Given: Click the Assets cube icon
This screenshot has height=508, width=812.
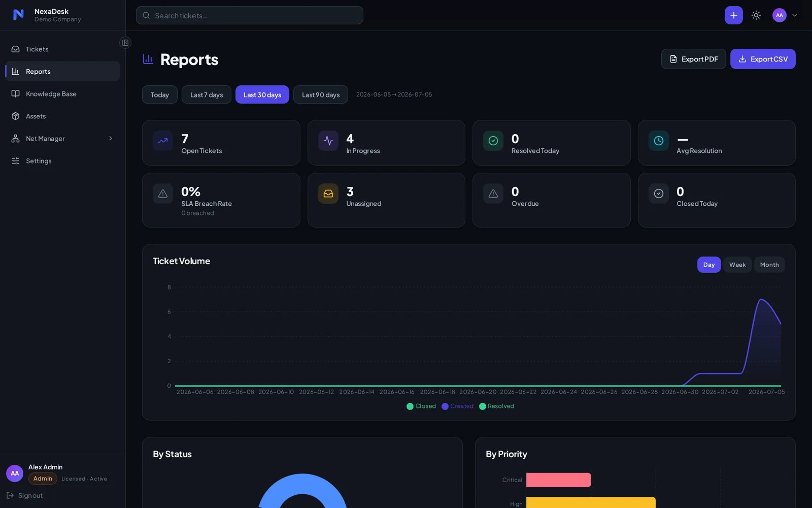Looking at the screenshot, I should pos(15,116).
